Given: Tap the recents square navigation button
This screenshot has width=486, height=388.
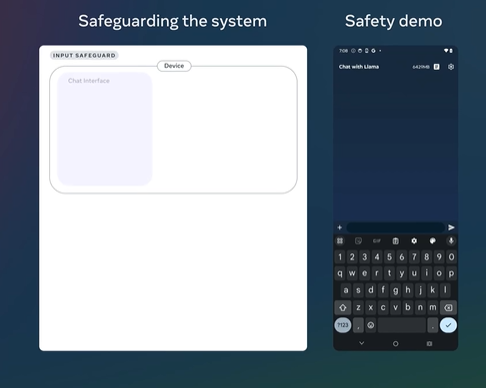Looking at the screenshot, I should coord(429,343).
